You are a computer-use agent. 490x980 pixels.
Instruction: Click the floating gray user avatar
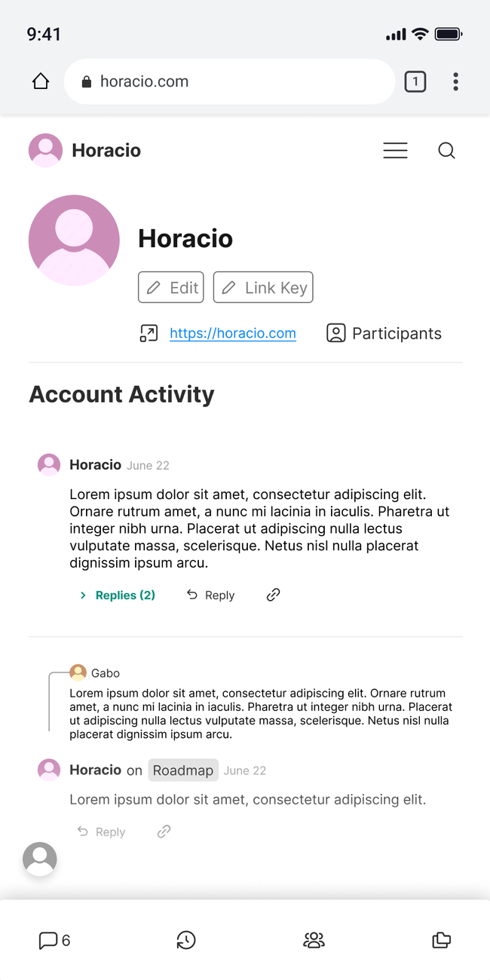40,859
